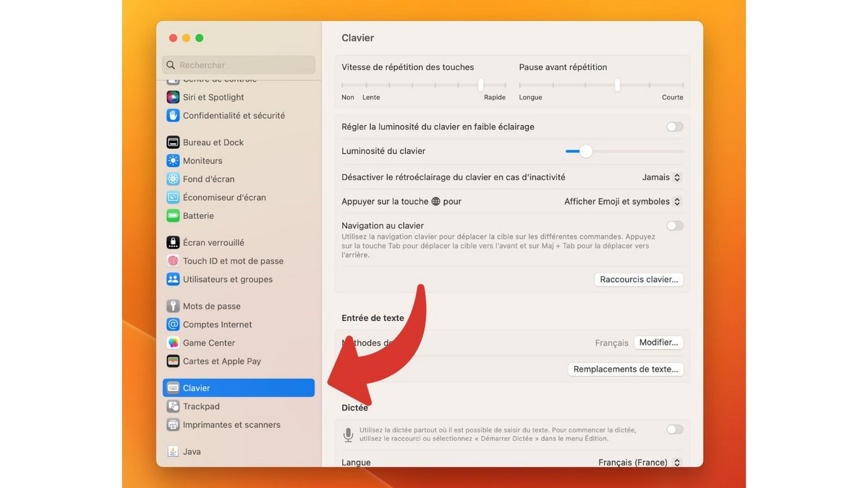
Task: Click the Langue row label
Action: tap(356, 463)
